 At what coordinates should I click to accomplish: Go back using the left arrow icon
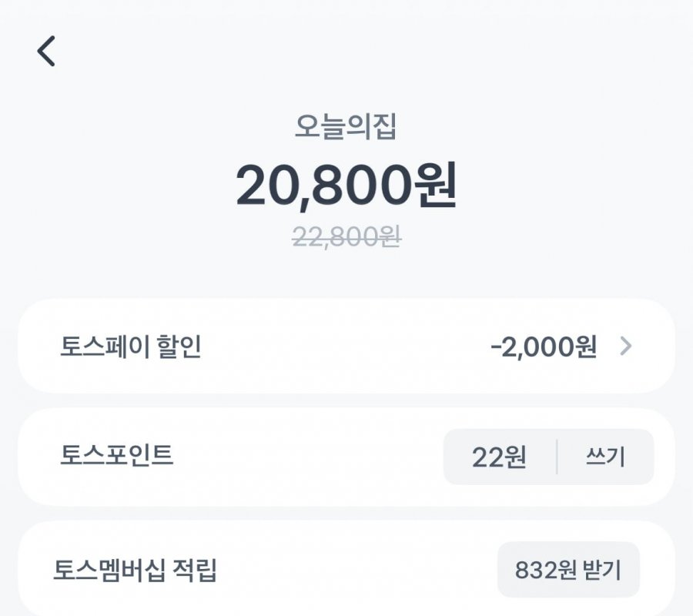[46, 52]
